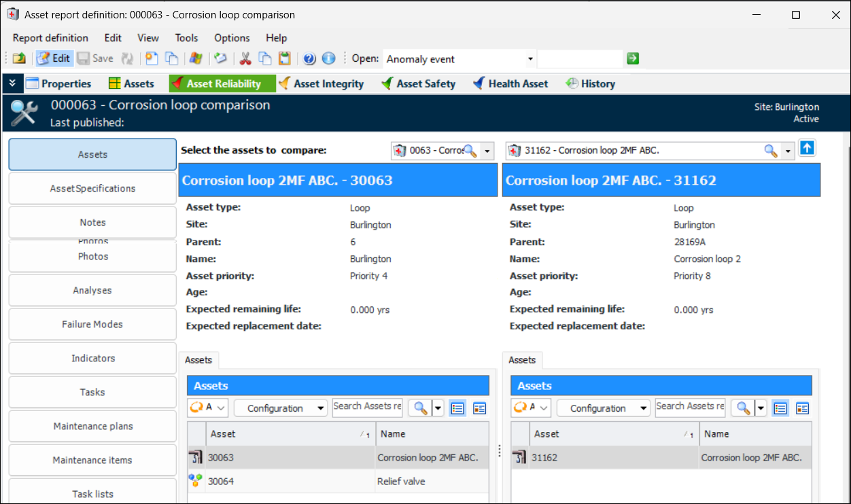The height and width of the screenshot is (504, 851).
Task: Toggle list view in left Assets grid
Action: (x=457, y=408)
